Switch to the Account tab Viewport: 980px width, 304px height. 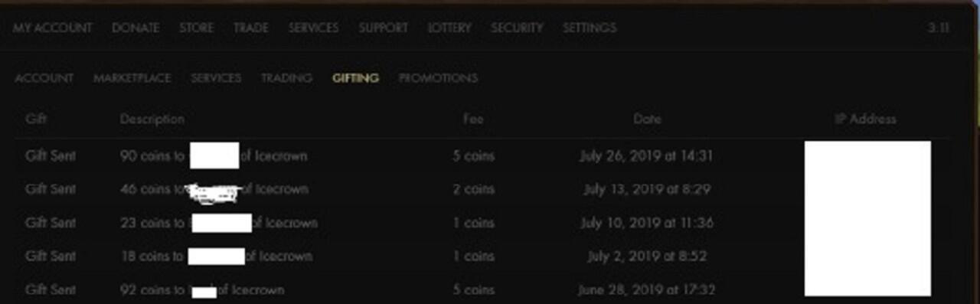tap(44, 78)
